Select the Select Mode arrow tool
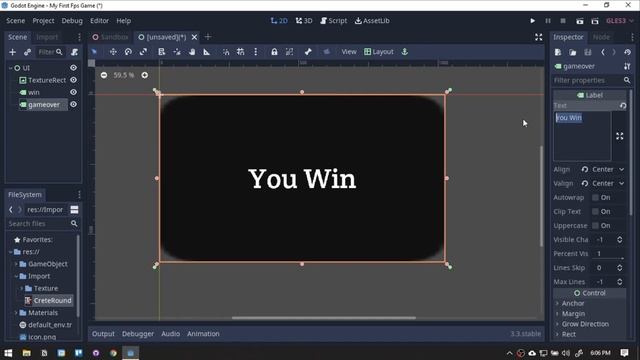This screenshot has height=360, width=640. [94, 52]
